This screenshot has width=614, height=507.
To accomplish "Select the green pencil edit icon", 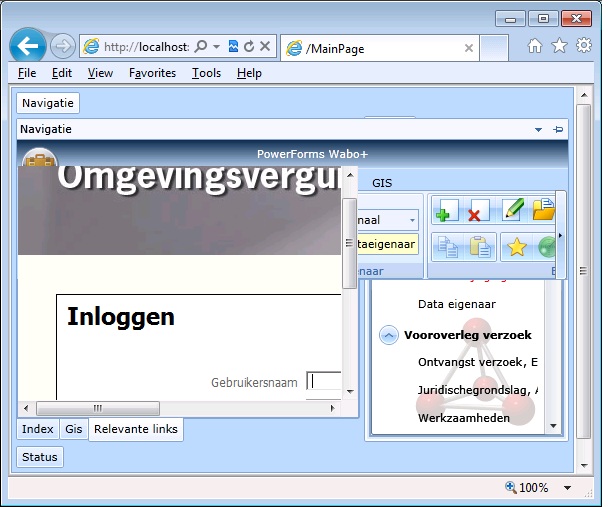I will pyautogui.click(x=513, y=209).
